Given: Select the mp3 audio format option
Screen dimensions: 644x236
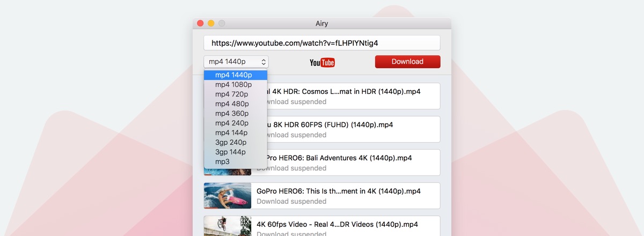Looking at the screenshot, I should pyautogui.click(x=236, y=162).
